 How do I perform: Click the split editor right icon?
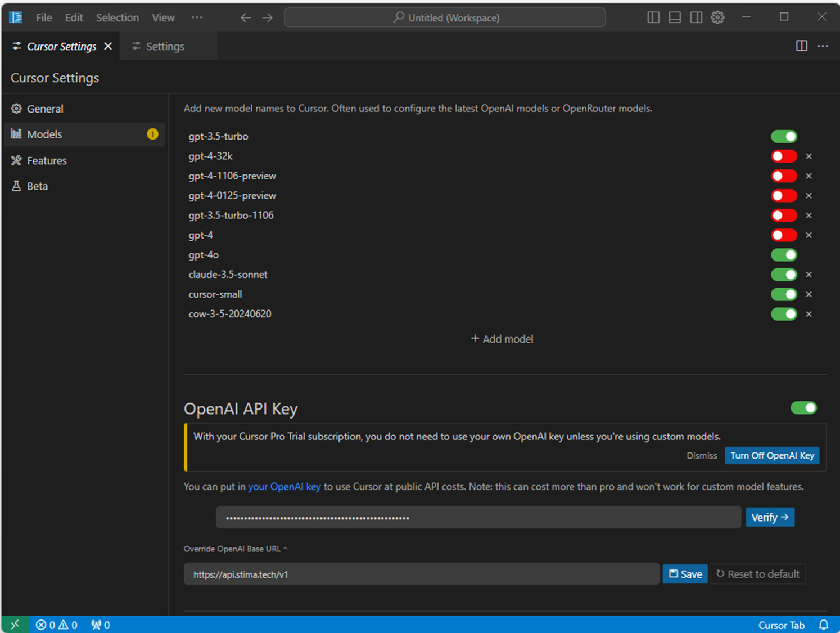802,46
